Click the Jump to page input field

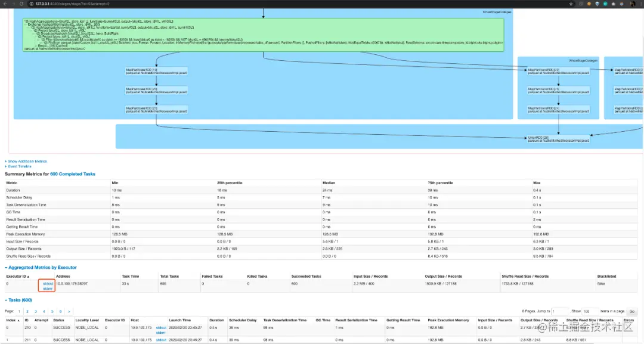pos(560,311)
